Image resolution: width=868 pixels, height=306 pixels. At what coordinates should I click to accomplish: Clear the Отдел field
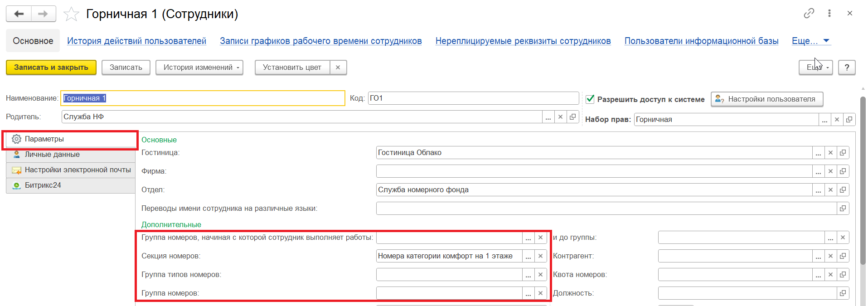[830, 190]
